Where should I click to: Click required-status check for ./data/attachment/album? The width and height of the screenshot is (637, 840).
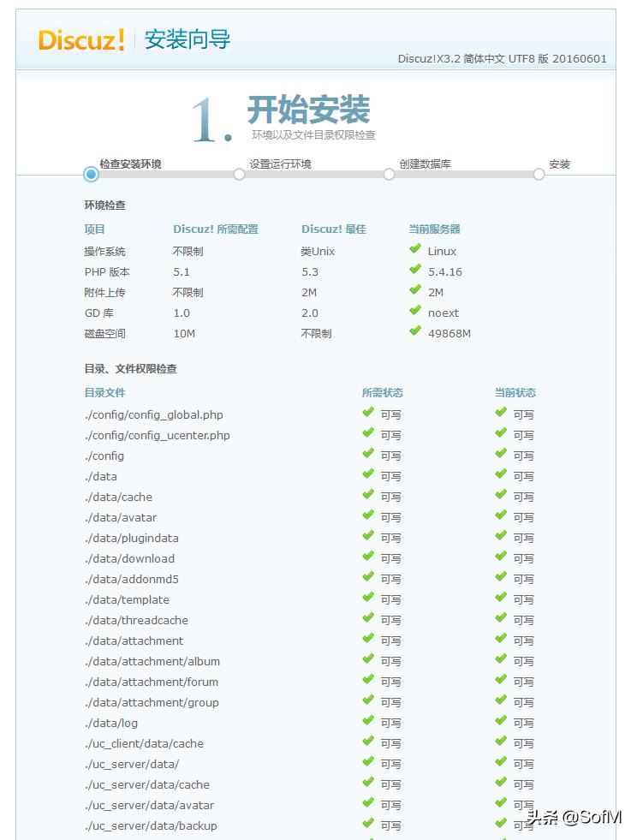point(368,658)
